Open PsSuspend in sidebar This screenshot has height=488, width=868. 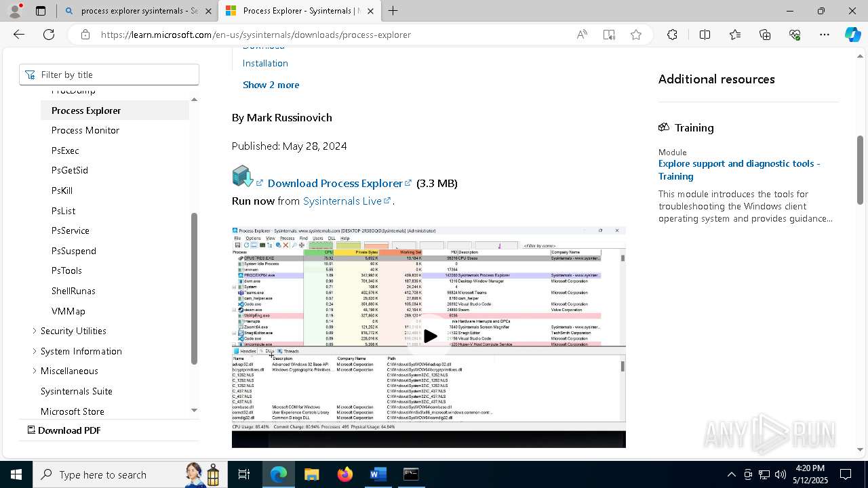click(74, 251)
